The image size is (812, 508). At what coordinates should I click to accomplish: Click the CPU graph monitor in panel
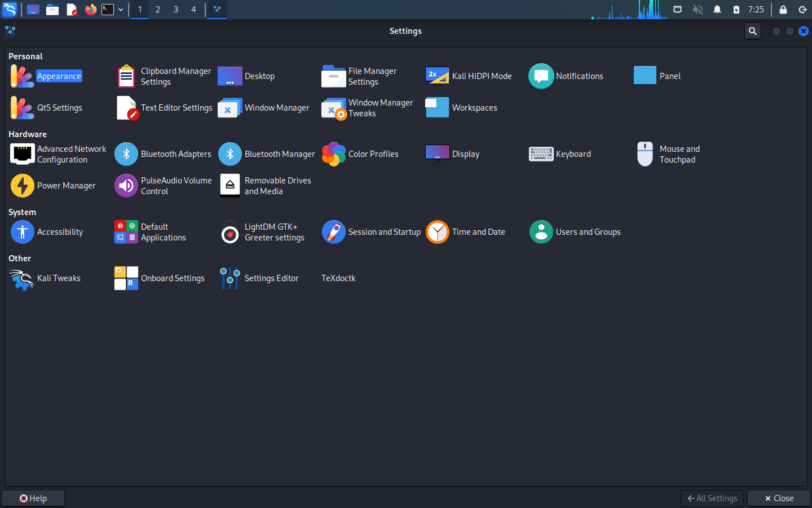pos(629,10)
